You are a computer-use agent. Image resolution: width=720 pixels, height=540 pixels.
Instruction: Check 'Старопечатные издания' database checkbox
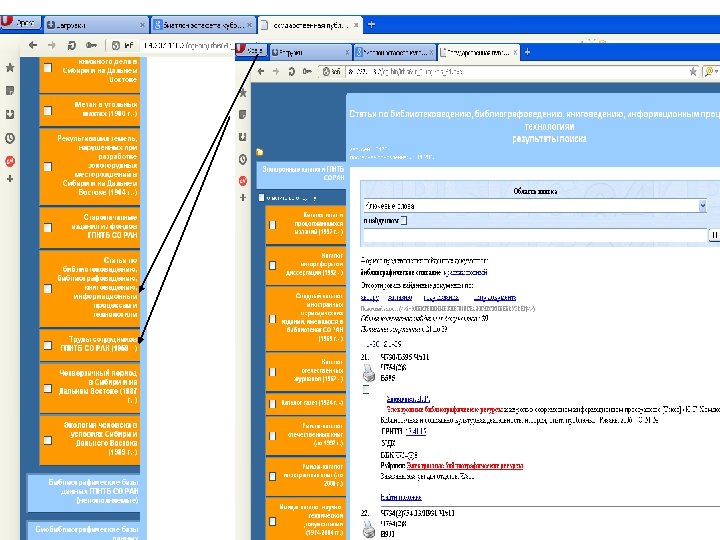(48, 227)
